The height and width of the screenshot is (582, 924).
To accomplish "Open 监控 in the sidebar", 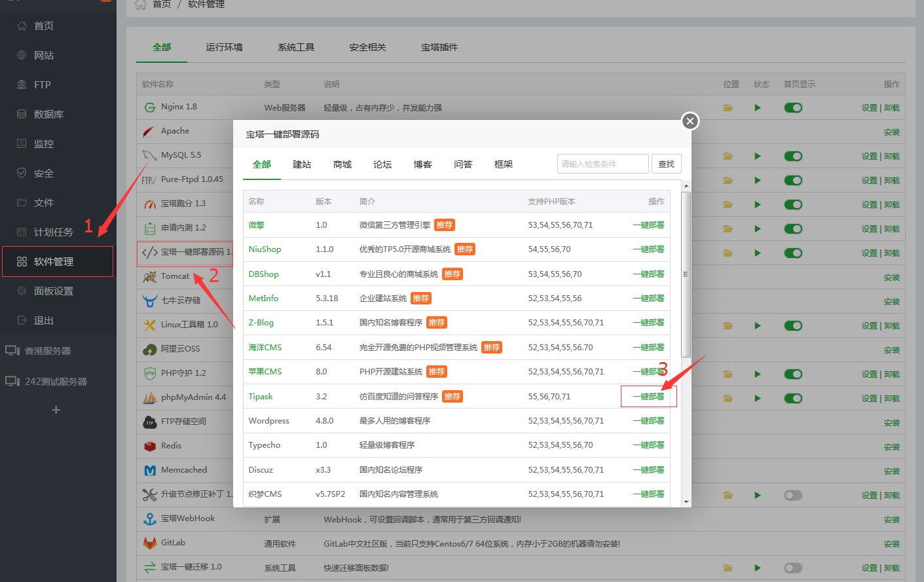I will pyautogui.click(x=43, y=143).
